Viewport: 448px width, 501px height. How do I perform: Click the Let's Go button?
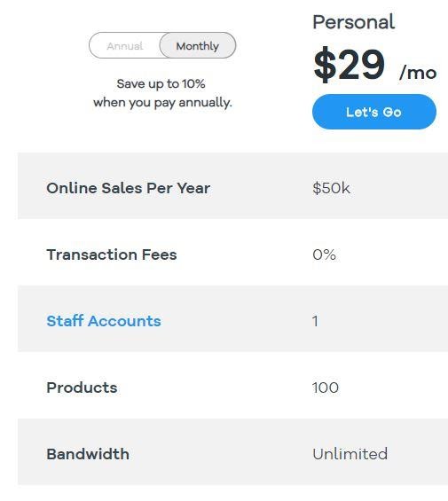374,112
